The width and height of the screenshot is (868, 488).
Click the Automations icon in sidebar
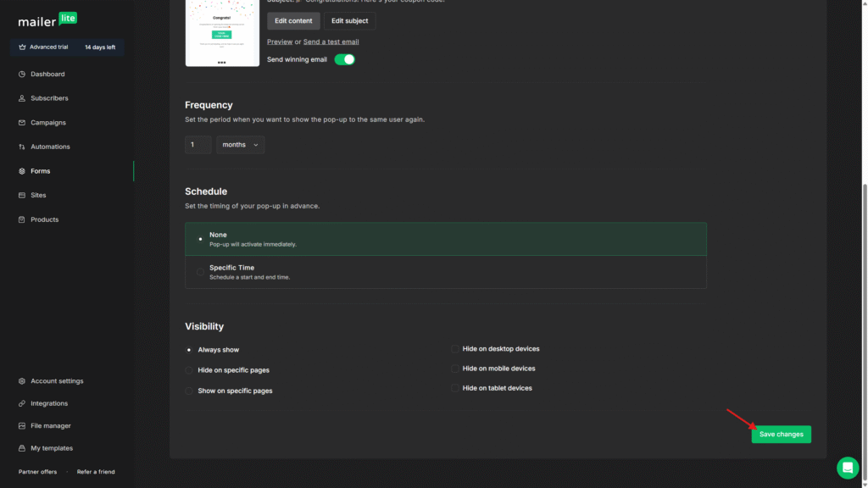pos(22,147)
